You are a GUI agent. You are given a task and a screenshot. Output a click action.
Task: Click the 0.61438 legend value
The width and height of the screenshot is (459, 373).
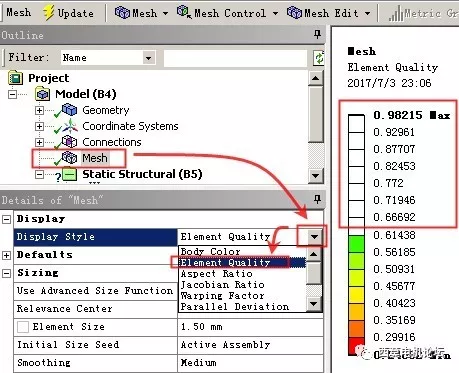(394, 235)
